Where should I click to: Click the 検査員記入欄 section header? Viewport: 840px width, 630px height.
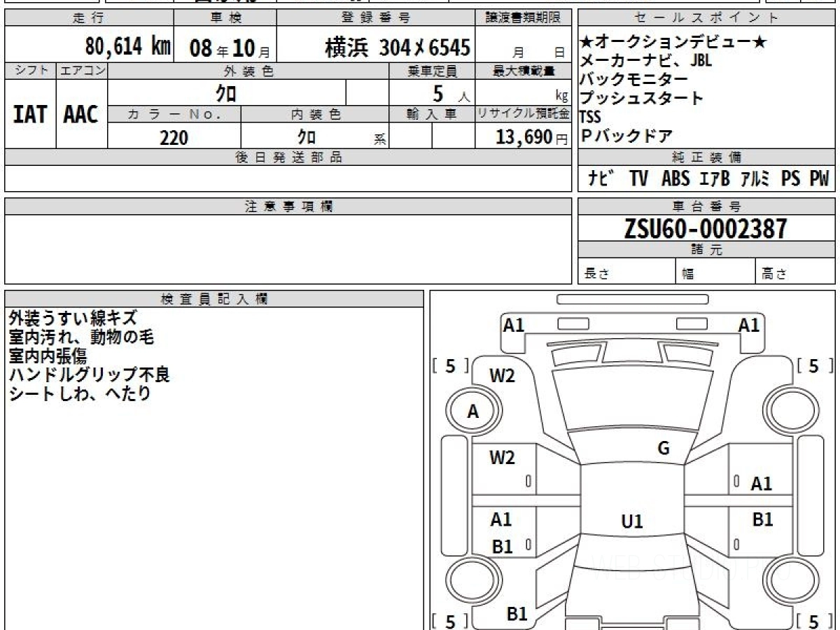[x=214, y=298]
